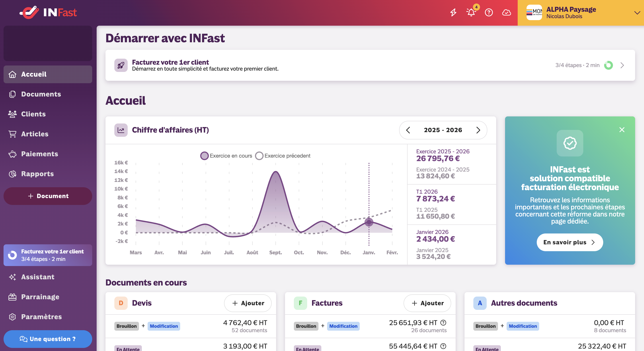Click the INFast logo
Viewport: 644px width, 351px height.
tap(48, 12)
